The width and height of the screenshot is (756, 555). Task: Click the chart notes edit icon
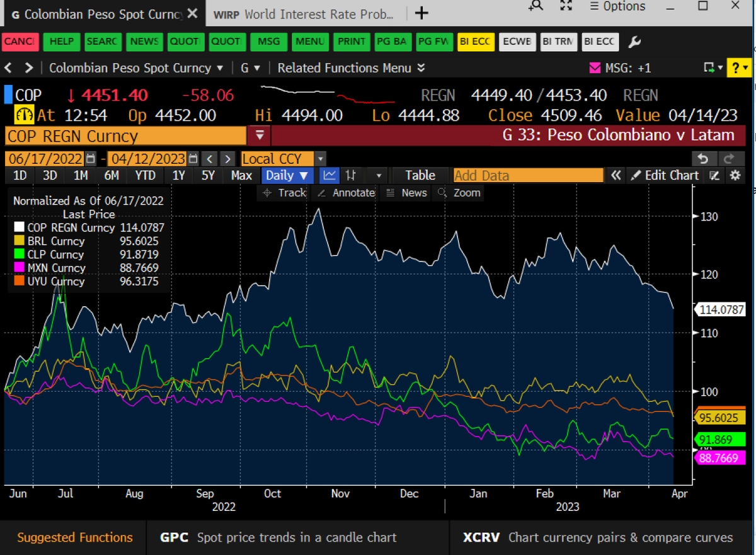[x=714, y=176]
